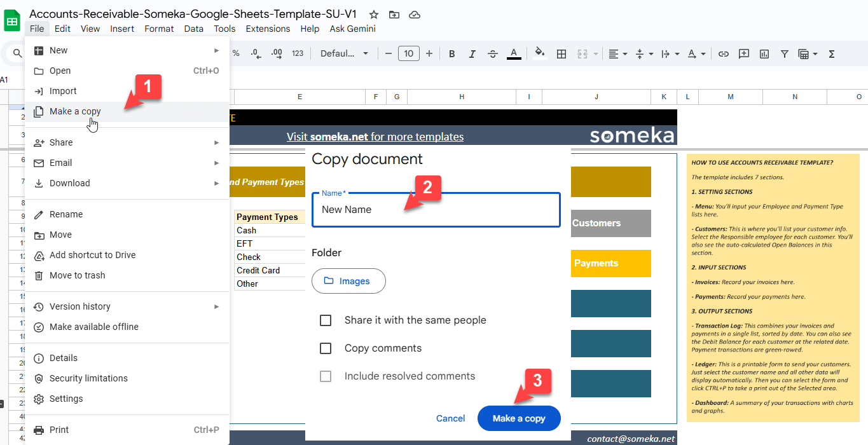Toggle 'Include resolved comments'
The height and width of the screenshot is (445, 868).
click(x=326, y=376)
